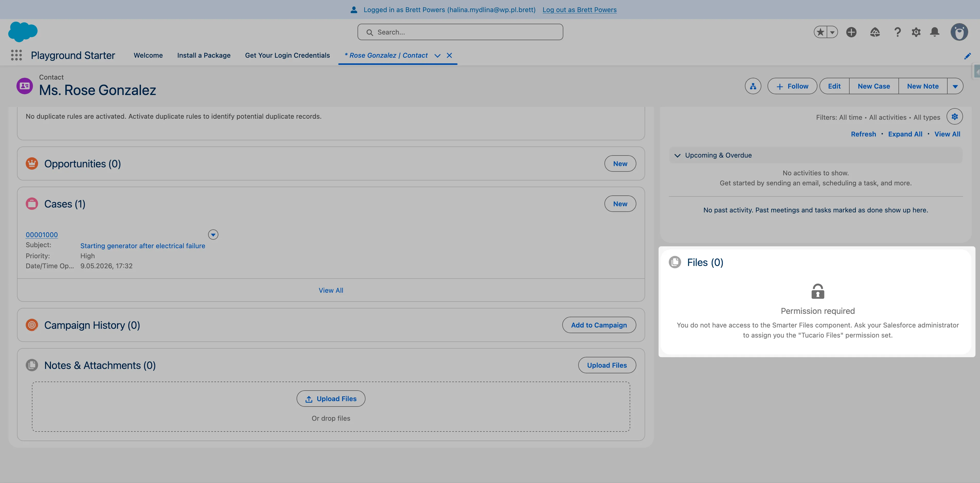This screenshot has width=980, height=483.
Task: Switch to the Welcome tab
Action: point(148,55)
